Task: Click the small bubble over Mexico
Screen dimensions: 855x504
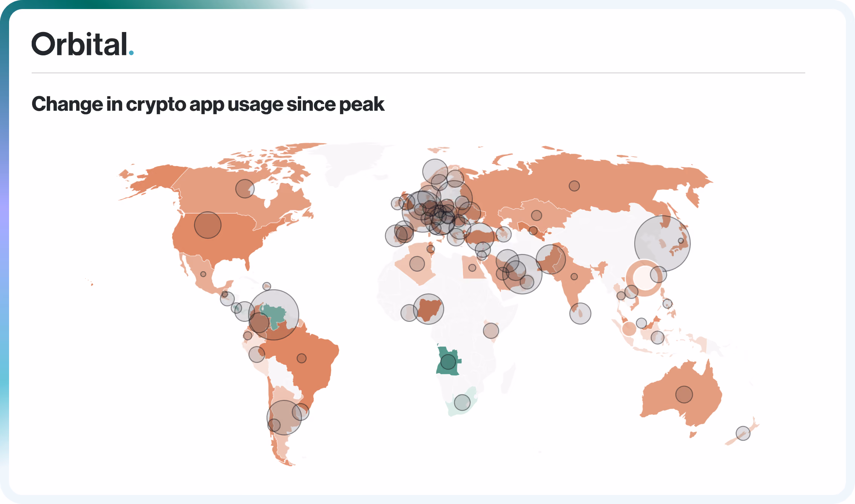Action: (203, 274)
